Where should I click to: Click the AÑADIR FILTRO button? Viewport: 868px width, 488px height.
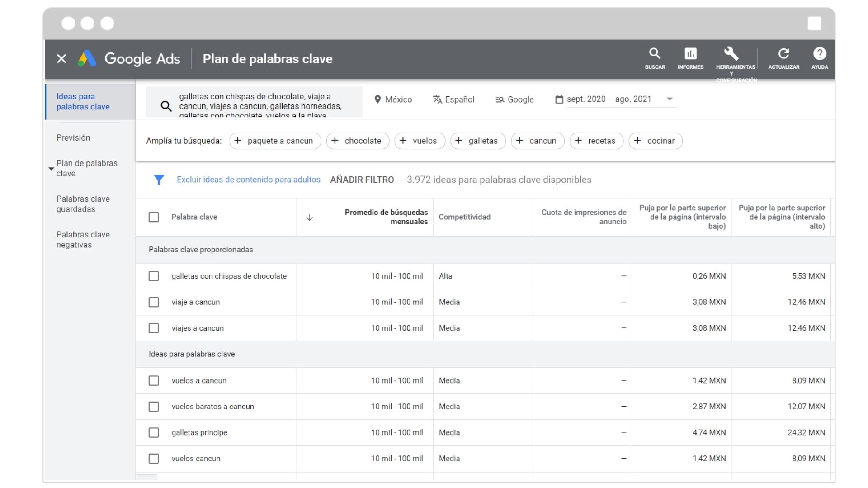pos(362,180)
